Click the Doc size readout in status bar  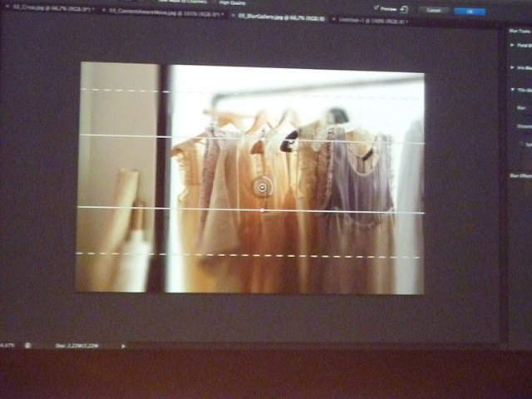click(x=76, y=346)
